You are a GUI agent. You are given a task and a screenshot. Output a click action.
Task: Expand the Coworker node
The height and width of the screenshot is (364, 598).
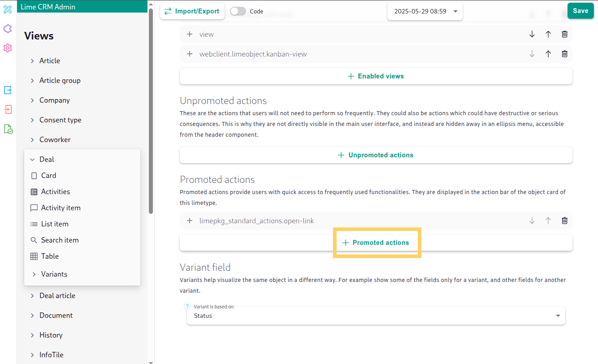pos(32,139)
